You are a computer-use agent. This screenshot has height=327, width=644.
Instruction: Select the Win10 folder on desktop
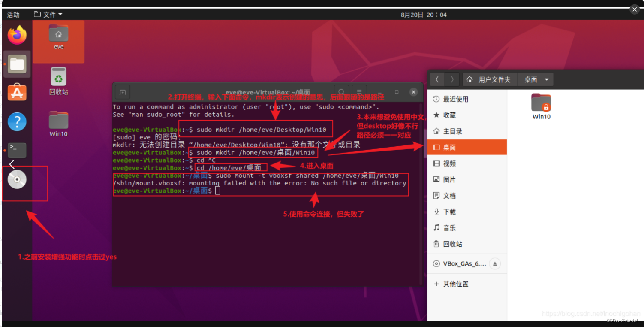(58, 124)
